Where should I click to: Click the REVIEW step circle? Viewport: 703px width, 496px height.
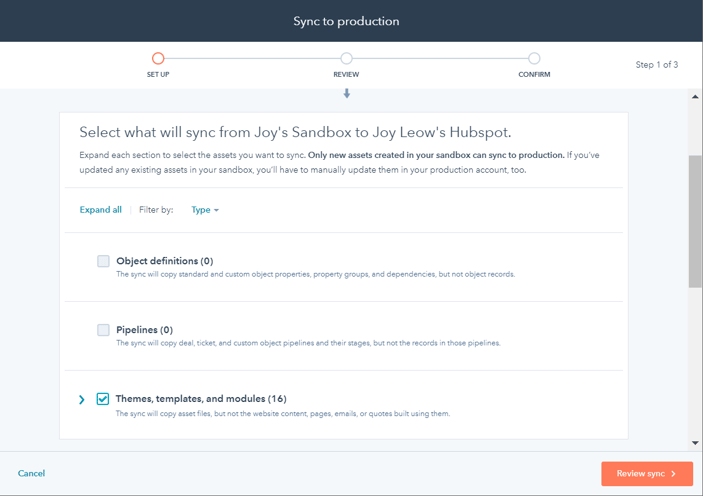point(346,58)
